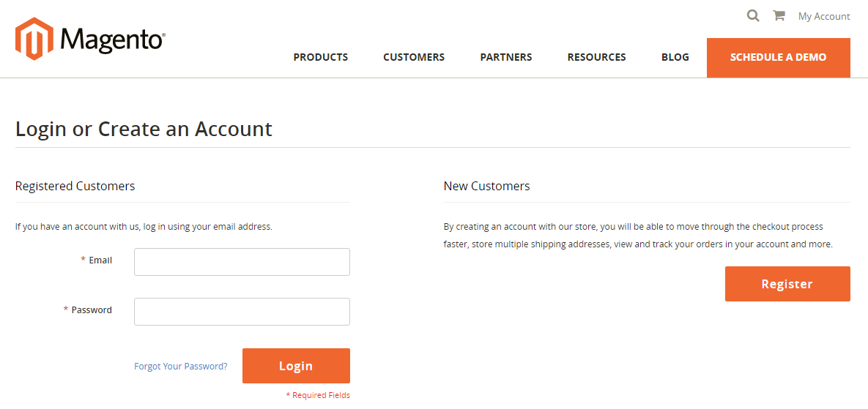The width and height of the screenshot is (868, 409).
Task: Go to the Blog menu item
Action: (x=675, y=57)
